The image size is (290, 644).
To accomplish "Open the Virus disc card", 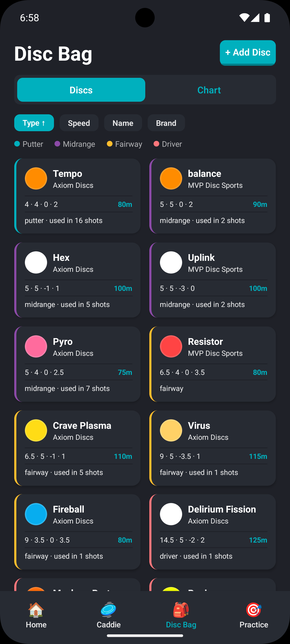I will tap(212, 448).
